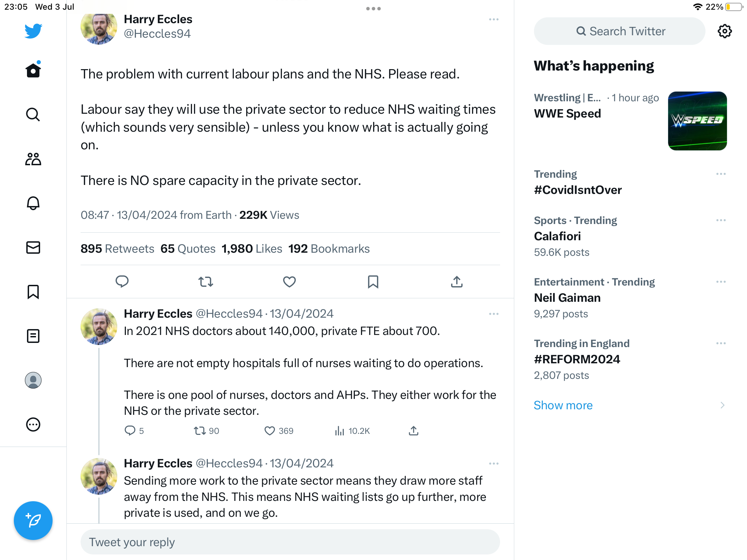Bookmark the main tweet
The image size is (747, 560).
coord(373,282)
